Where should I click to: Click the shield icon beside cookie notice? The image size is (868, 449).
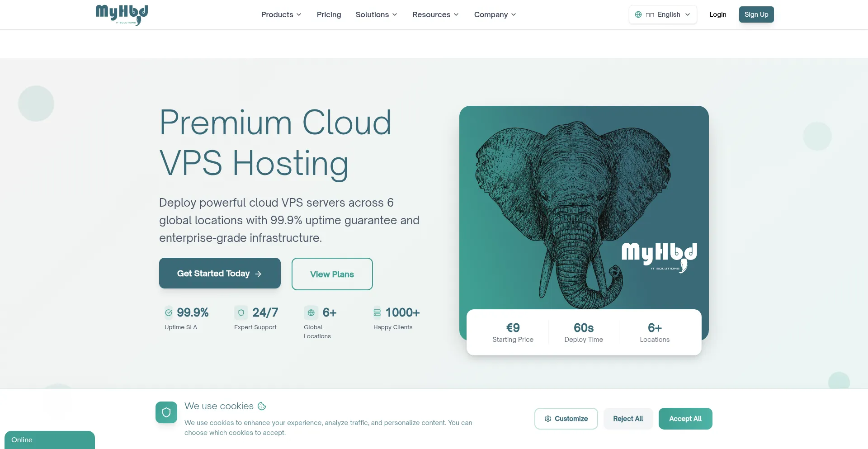166,412
